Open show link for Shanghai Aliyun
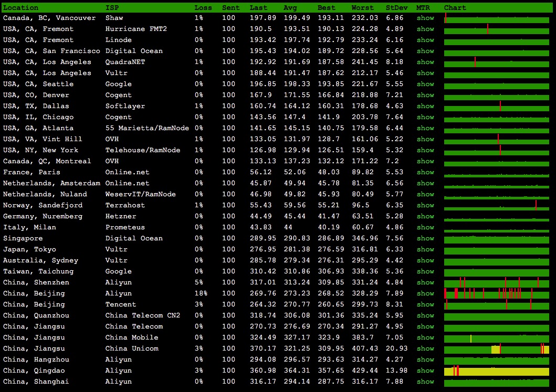The width and height of the screenshot is (556, 392). [425, 382]
